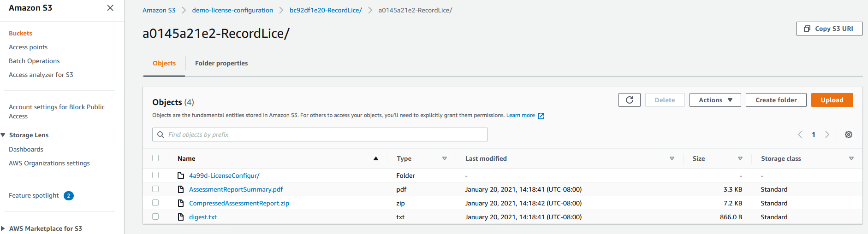
Task: Go to next page arrow
Action: [x=827, y=135]
